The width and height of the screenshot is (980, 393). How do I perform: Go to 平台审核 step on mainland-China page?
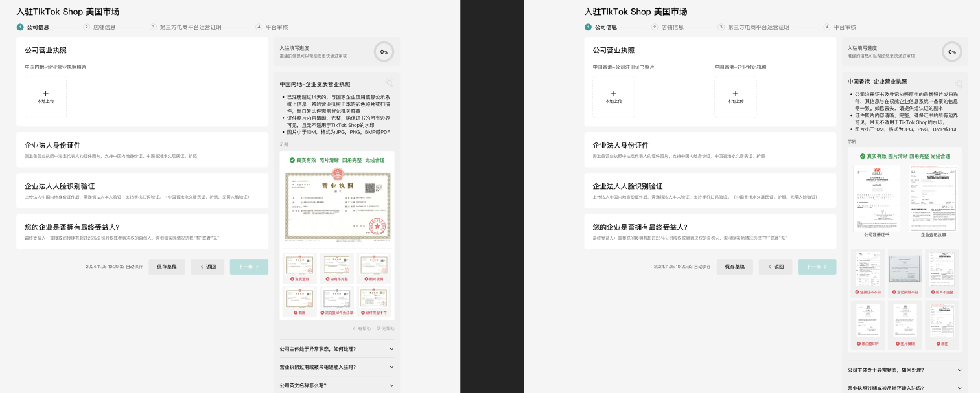click(x=277, y=27)
